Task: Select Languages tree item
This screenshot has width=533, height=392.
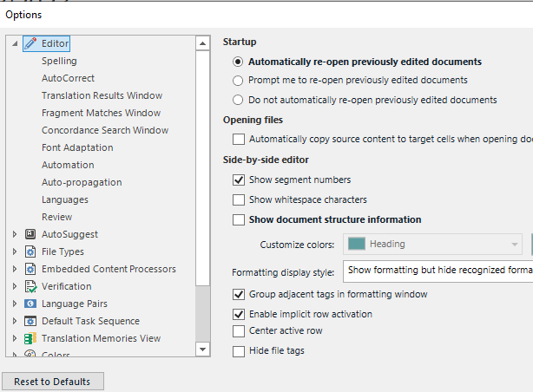Action: [65, 199]
